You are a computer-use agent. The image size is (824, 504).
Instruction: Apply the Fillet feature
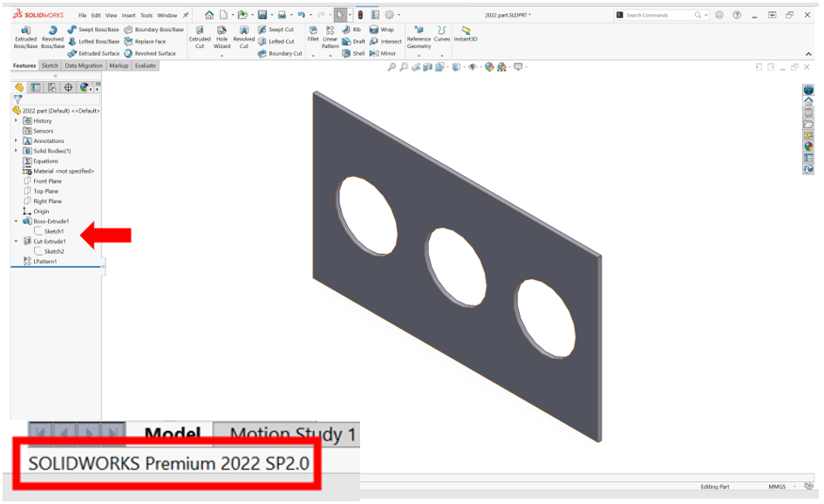point(313,34)
